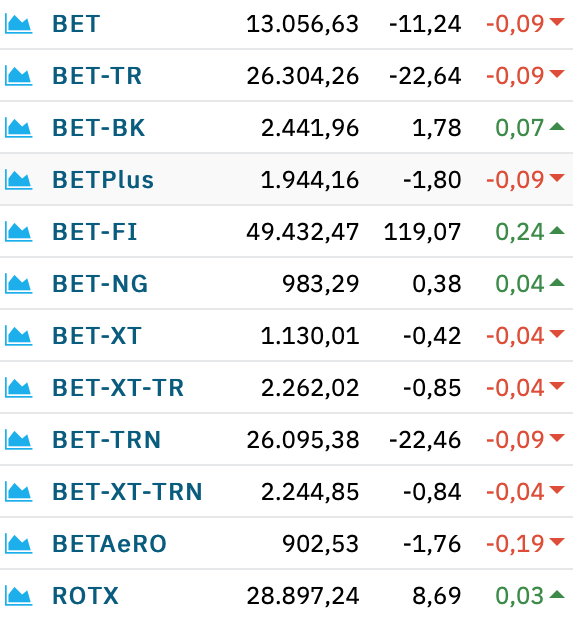Click the BETAeRO value 902,53
This screenshot has width=588, height=618.
click(x=320, y=544)
